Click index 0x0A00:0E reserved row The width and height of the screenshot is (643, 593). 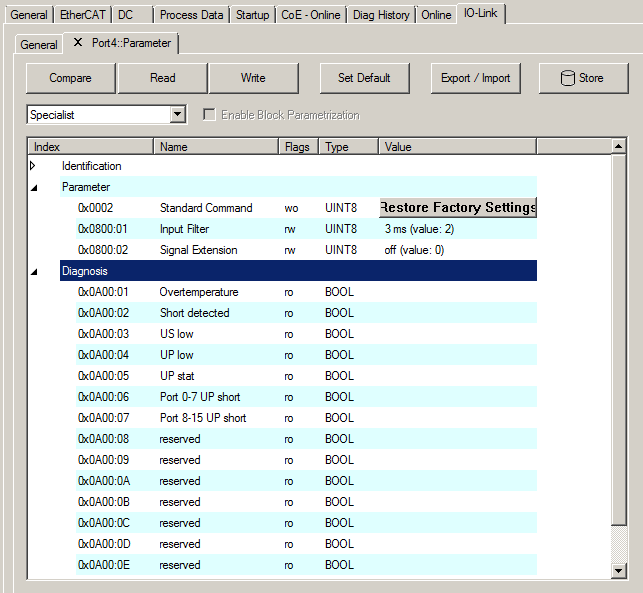tap(307, 565)
